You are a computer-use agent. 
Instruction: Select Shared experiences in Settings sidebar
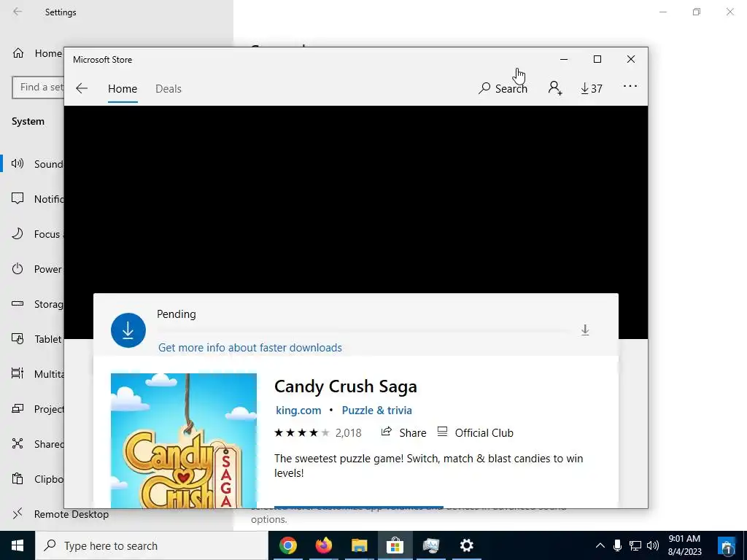(33, 444)
